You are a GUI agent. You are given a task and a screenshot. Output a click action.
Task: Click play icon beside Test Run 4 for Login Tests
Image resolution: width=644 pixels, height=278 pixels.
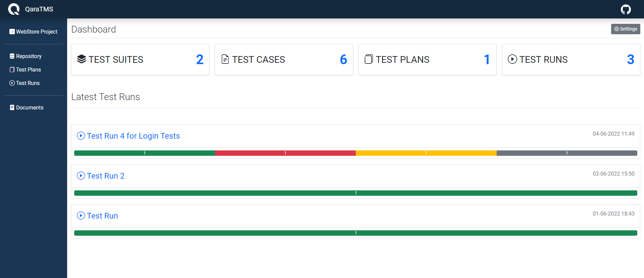(81, 136)
